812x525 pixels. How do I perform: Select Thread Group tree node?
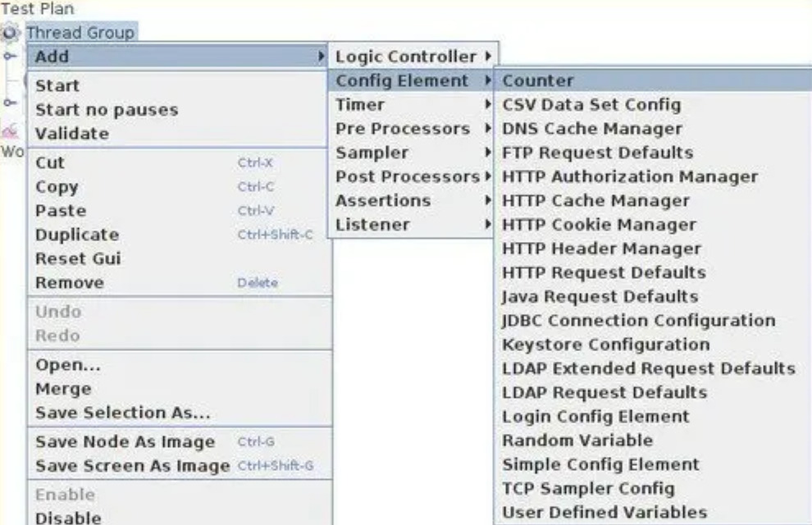[x=80, y=33]
